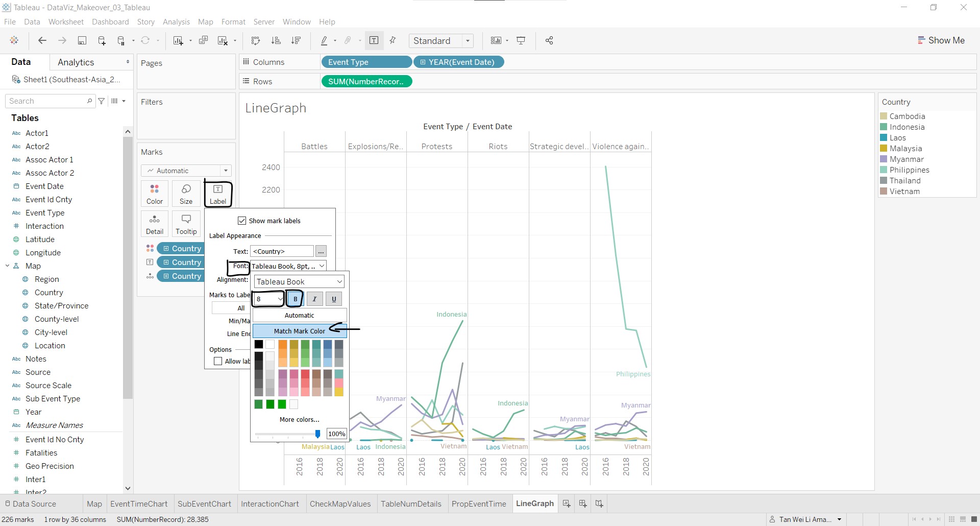
Task: Switch to the InteractionChart sheet tab
Action: [270, 504]
